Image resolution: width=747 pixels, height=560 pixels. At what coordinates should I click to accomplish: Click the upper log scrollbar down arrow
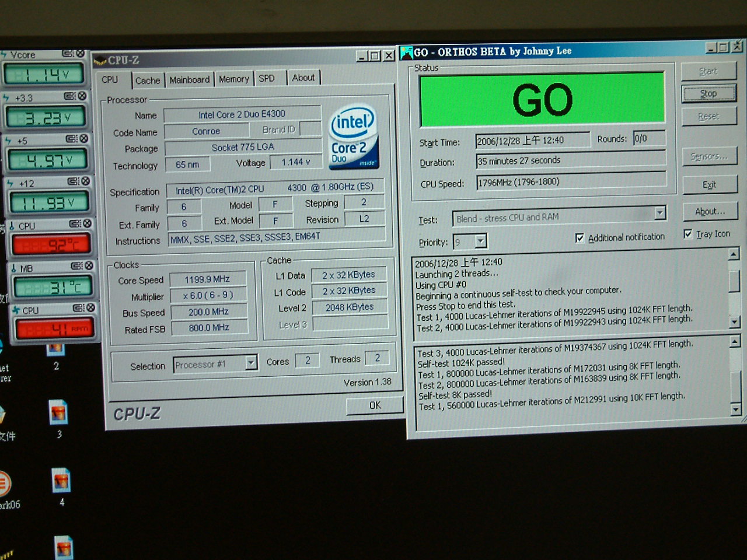pyautogui.click(x=735, y=321)
